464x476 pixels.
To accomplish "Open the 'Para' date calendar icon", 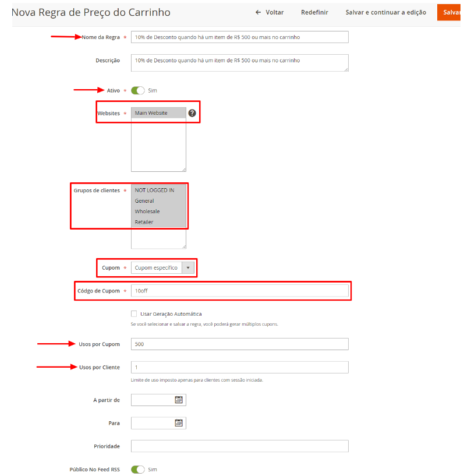I will pos(179,423).
